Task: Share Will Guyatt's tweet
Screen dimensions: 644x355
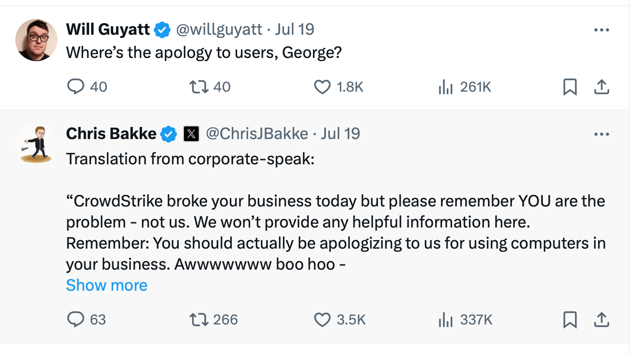Action: pos(601,86)
